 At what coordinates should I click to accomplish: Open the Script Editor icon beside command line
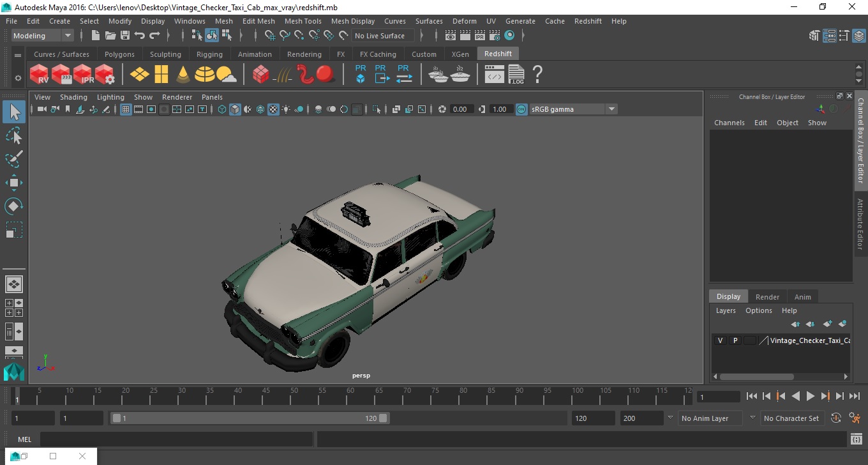tap(857, 439)
